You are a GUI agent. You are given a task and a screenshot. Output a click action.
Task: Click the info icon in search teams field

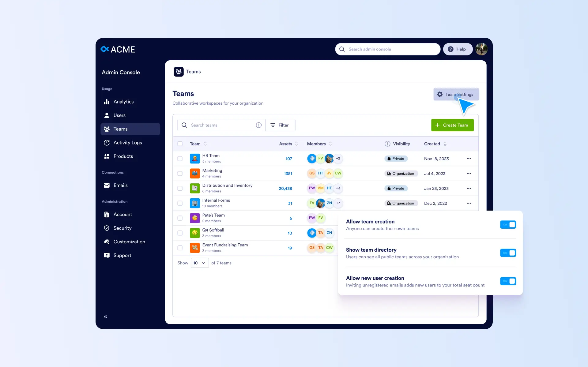259,125
